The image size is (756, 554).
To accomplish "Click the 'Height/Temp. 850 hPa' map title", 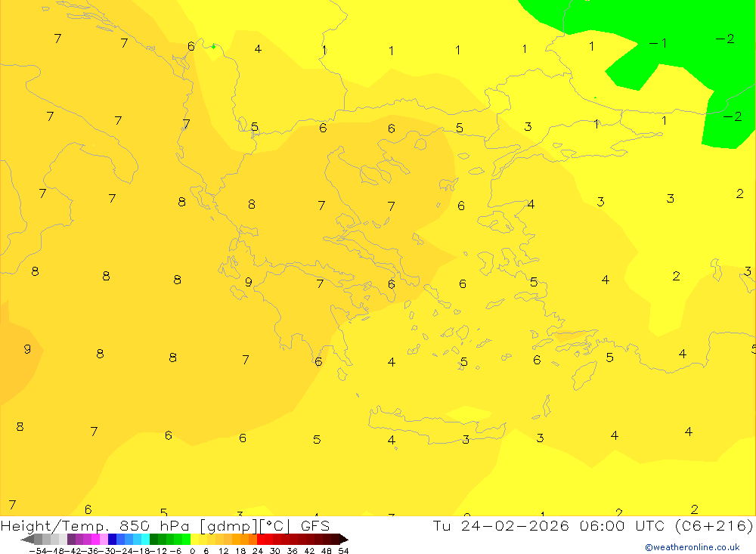I will click(95, 526).
